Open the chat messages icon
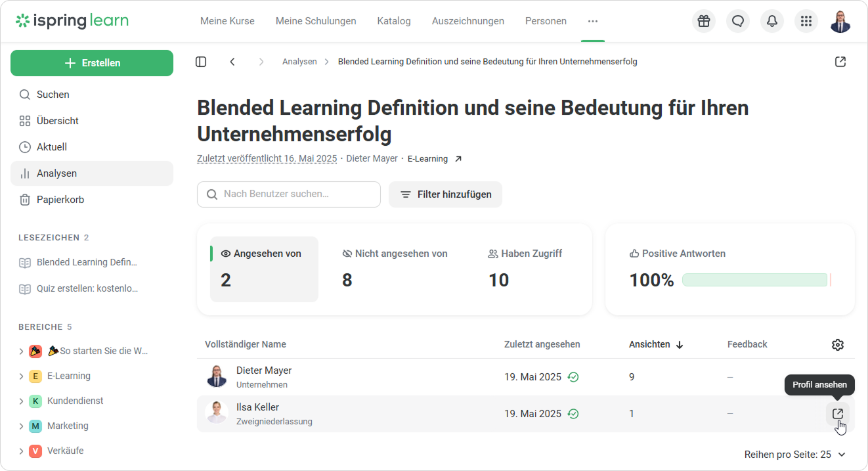This screenshot has height=471, width=868. pos(738,21)
